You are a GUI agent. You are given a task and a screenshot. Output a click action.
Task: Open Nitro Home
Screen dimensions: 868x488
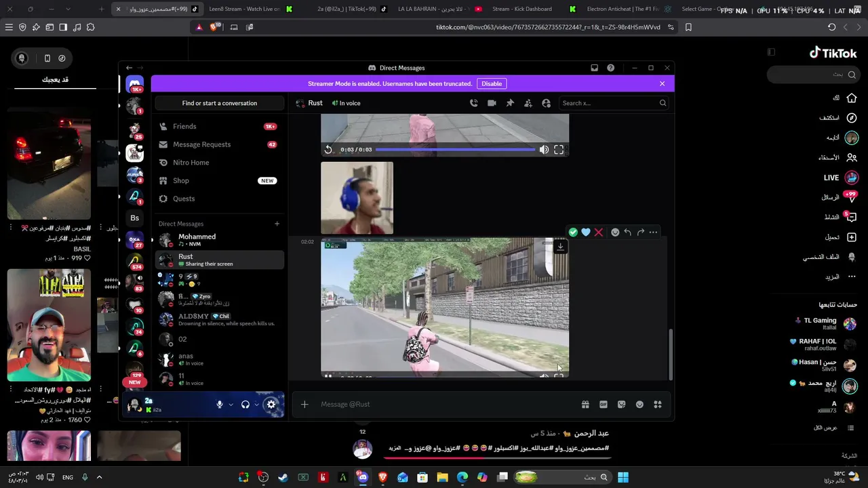pyautogui.click(x=220, y=163)
